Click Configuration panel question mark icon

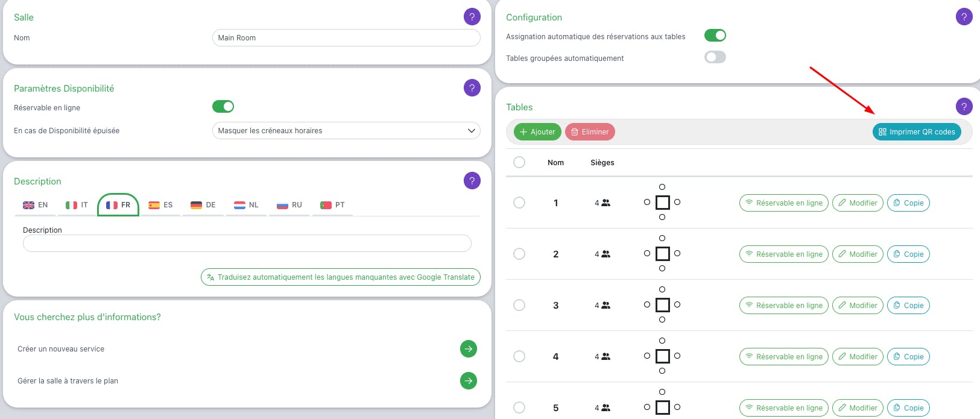[x=964, y=17]
